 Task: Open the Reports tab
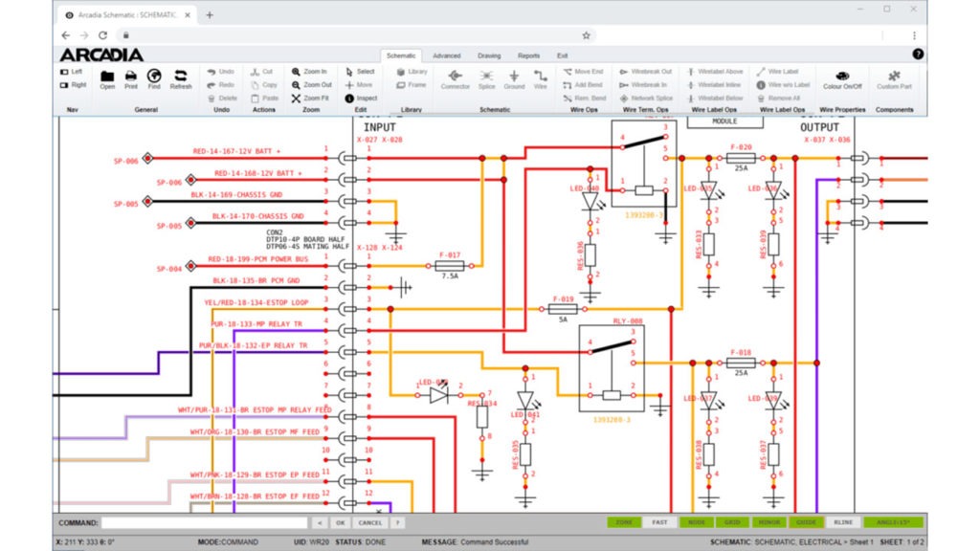click(x=528, y=55)
